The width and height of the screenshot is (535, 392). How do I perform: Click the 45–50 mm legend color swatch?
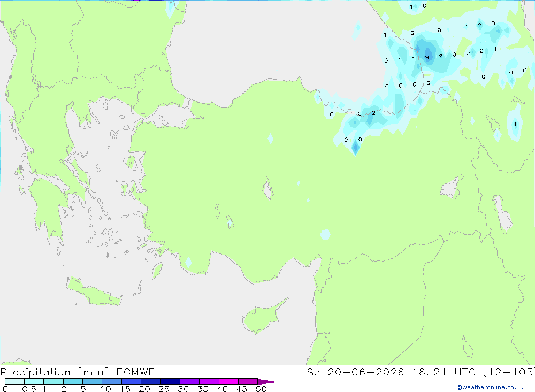(248, 381)
